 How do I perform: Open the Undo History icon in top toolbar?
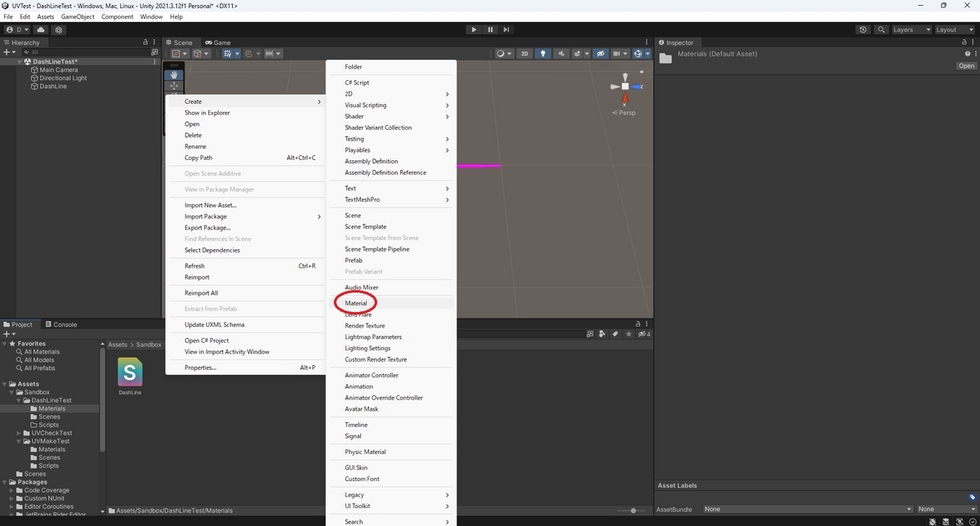pyautogui.click(x=862, y=29)
